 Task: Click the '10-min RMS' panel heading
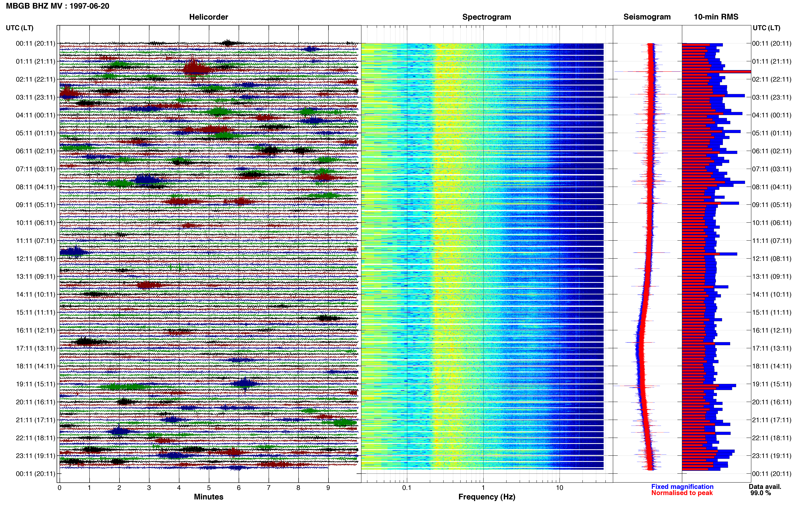point(716,17)
